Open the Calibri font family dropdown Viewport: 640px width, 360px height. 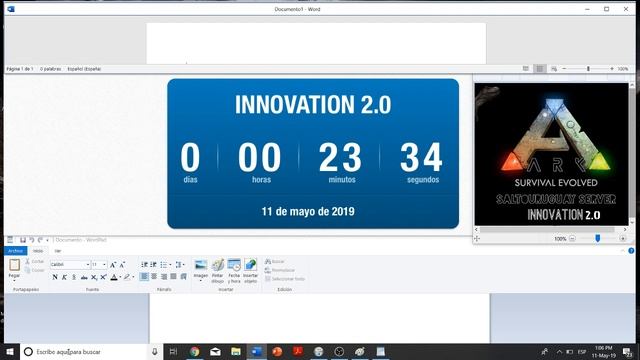pos(87,265)
